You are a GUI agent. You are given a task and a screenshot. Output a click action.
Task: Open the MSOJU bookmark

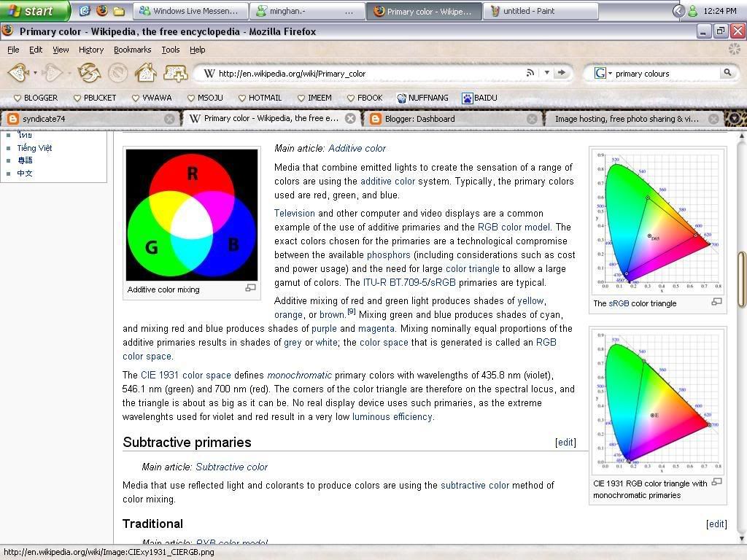pyautogui.click(x=205, y=98)
